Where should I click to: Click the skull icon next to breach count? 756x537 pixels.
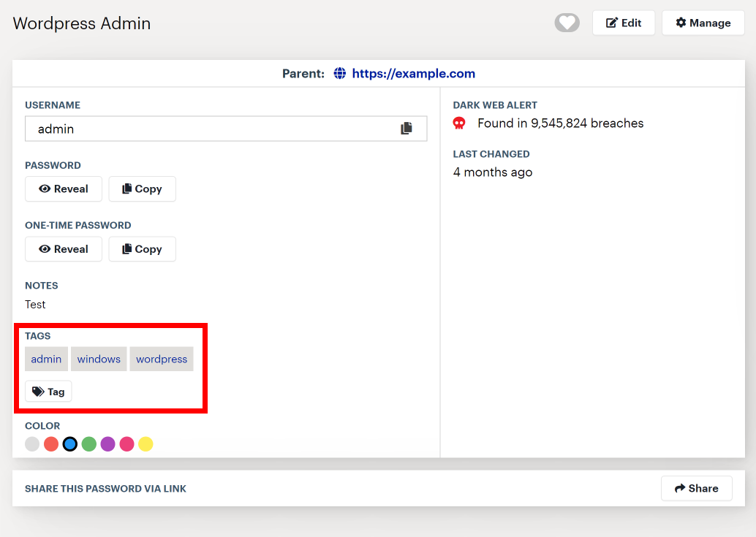tap(459, 123)
